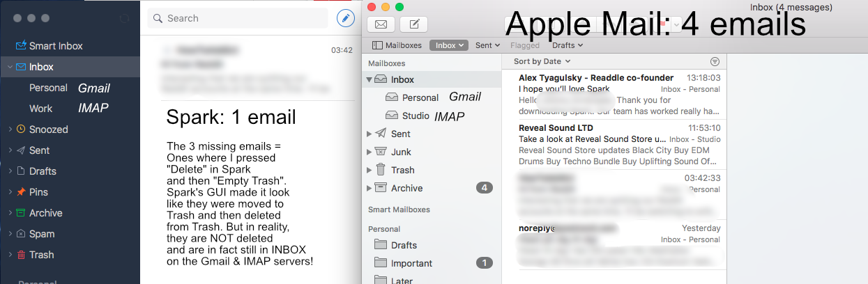Expand Sent mailbox triangle in Apple Mail

coord(370,134)
